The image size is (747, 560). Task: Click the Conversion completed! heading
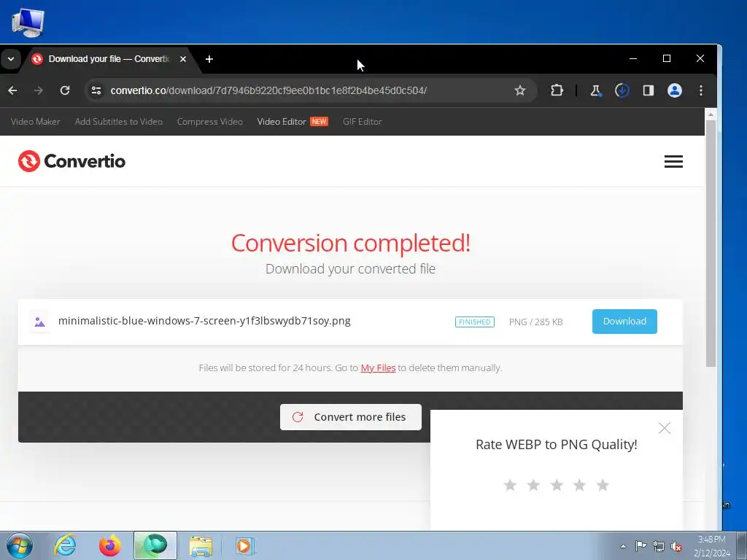click(351, 243)
